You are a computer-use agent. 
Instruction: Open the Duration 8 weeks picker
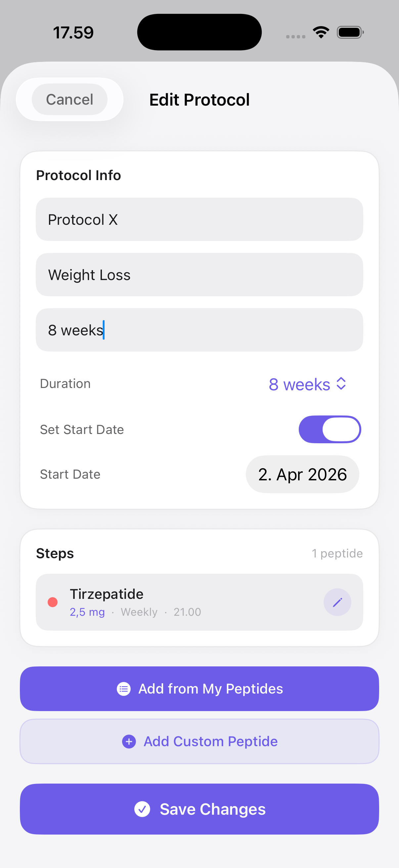click(299, 384)
